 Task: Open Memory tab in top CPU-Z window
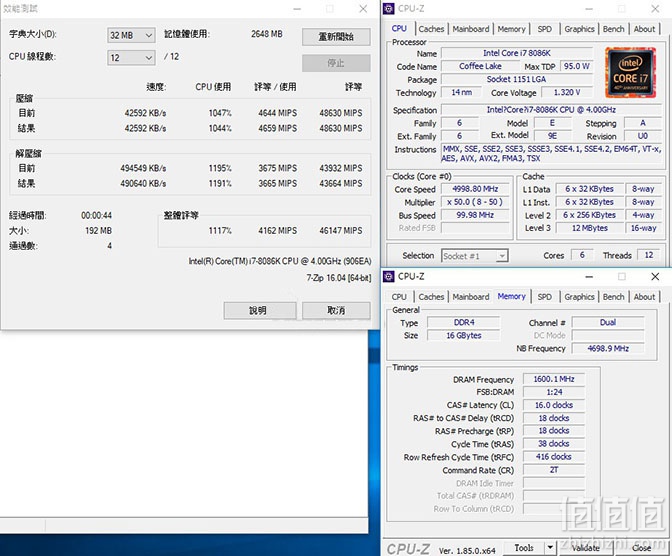pyautogui.click(x=511, y=29)
